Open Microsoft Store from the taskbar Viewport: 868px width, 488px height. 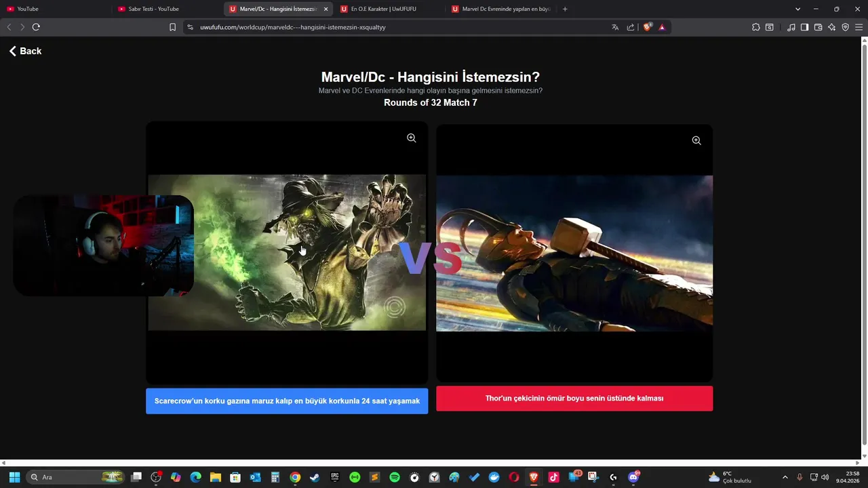tap(235, 477)
